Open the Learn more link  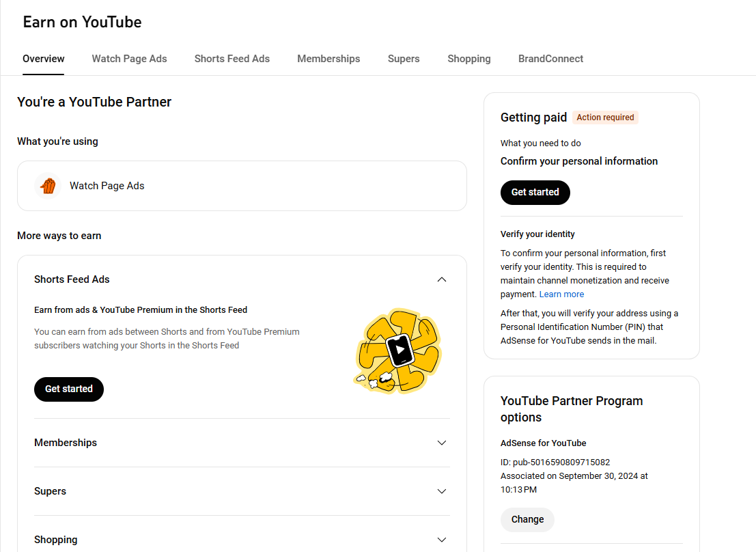[x=561, y=294]
